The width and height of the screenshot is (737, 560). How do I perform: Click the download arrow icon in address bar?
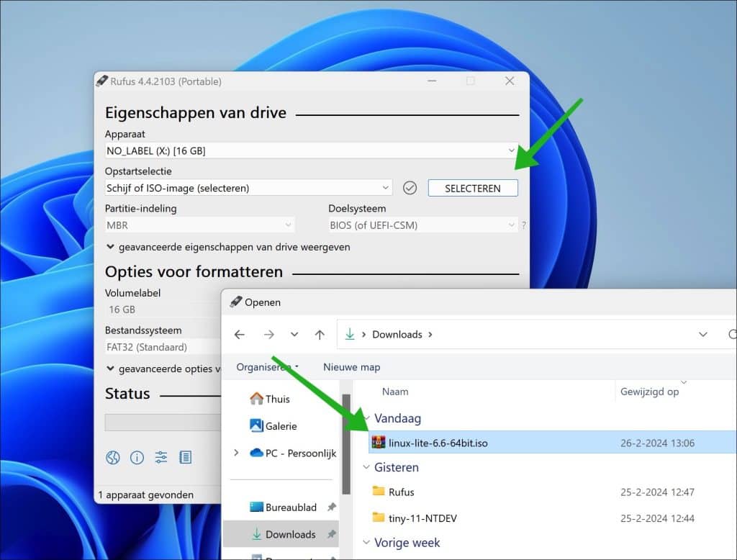click(350, 334)
